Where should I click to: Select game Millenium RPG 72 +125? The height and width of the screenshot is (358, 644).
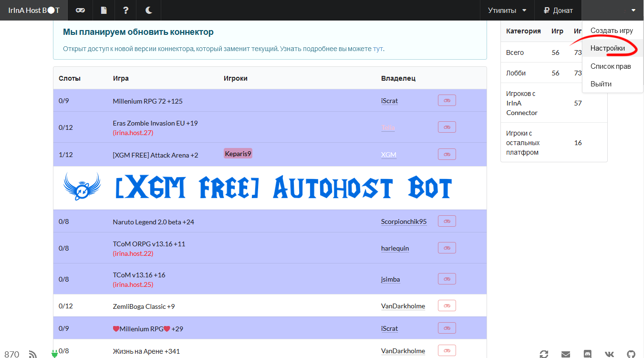(x=148, y=101)
